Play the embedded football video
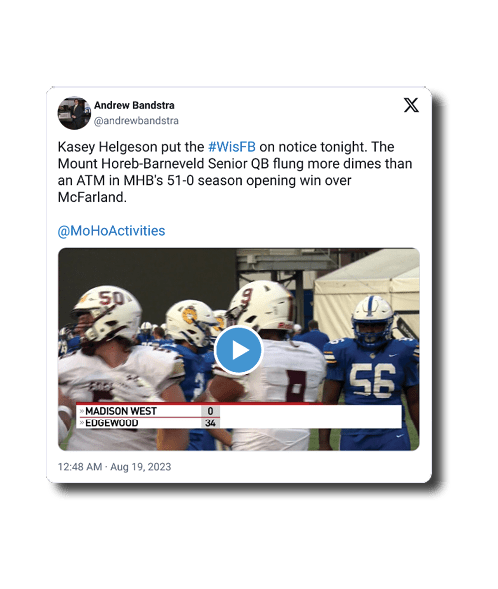 click(238, 350)
